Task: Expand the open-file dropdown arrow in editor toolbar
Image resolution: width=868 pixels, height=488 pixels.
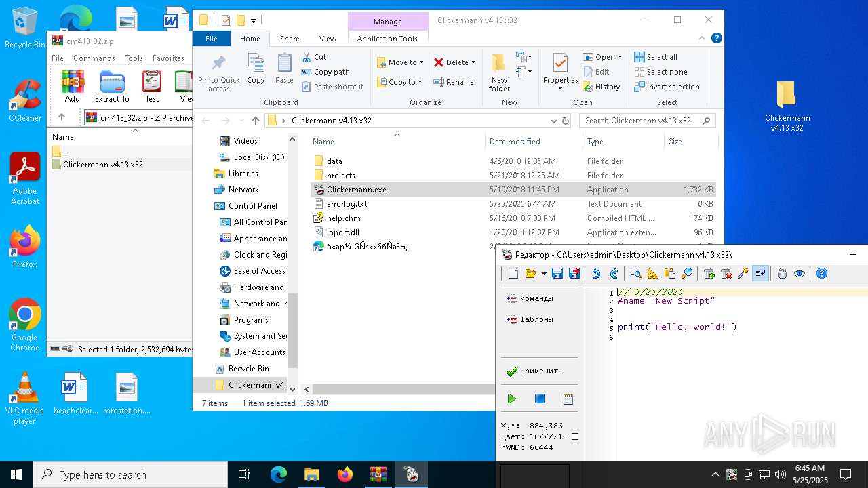Action: [x=543, y=274]
